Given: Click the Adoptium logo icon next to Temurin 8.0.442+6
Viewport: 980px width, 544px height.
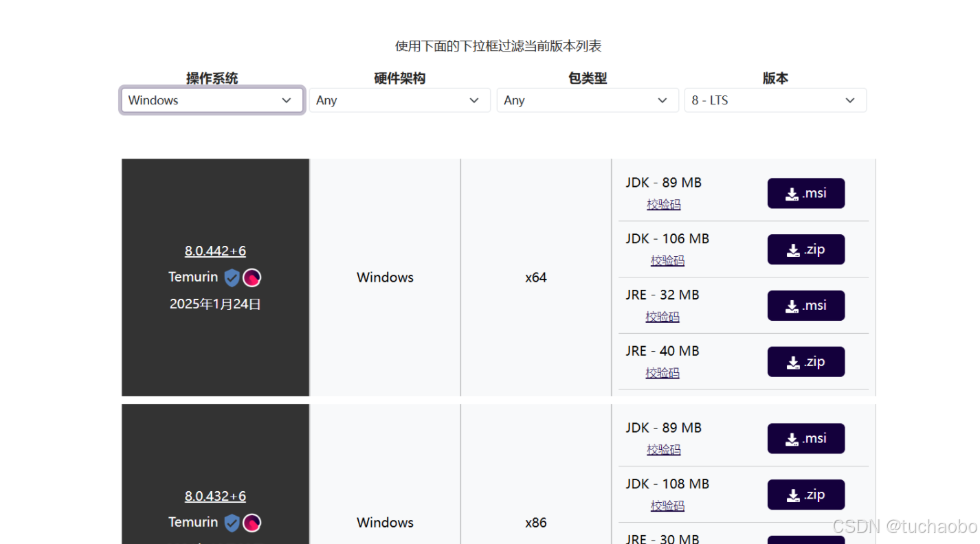Looking at the screenshot, I should click(x=252, y=277).
